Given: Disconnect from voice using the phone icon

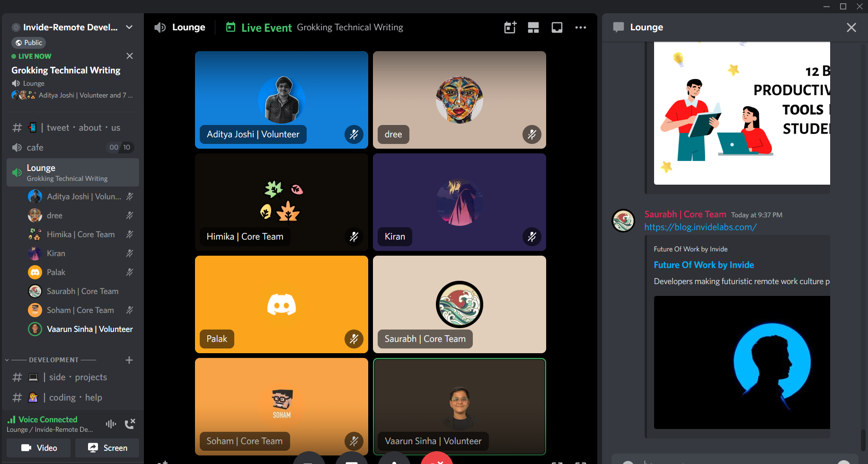Looking at the screenshot, I should 130,424.
